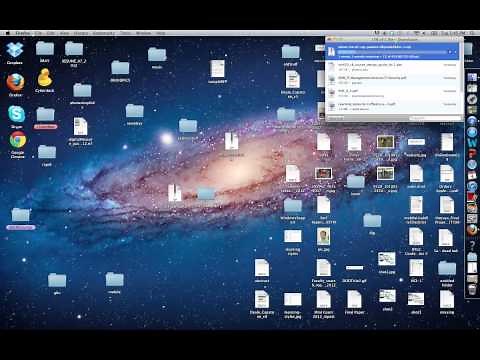Select the Skype icon on the desktop
The width and height of the screenshot is (480, 360).
point(16,114)
